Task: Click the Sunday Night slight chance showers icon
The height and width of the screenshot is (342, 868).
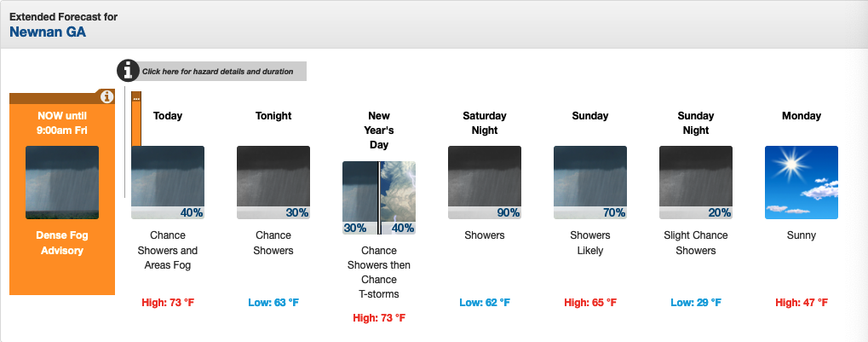Action: point(696,183)
